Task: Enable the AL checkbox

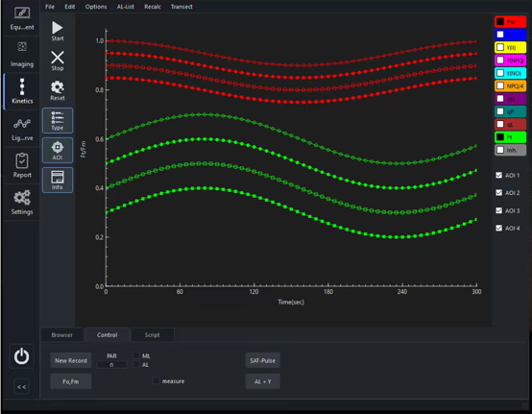Action: click(x=136, y=364)
